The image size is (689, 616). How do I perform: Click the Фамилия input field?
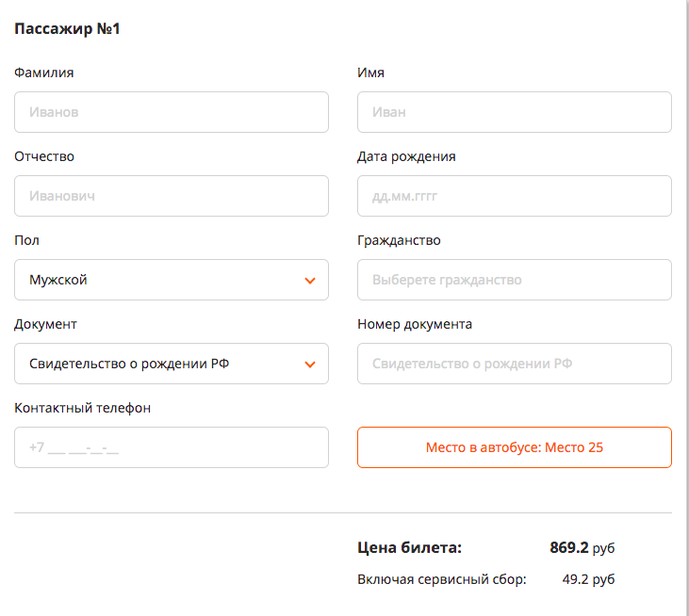[x=172, y=112]
